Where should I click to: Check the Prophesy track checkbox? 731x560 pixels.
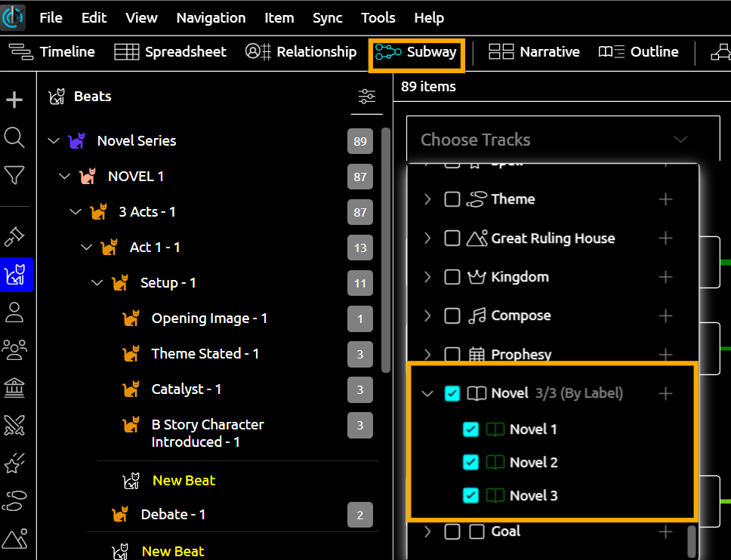pos(452,355)
